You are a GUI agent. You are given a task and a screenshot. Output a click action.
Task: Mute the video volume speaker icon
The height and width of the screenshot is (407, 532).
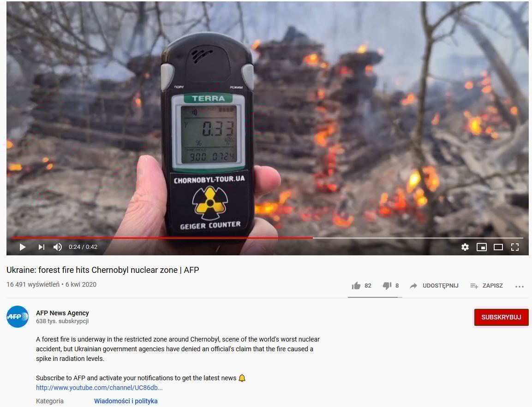[58, 247]
